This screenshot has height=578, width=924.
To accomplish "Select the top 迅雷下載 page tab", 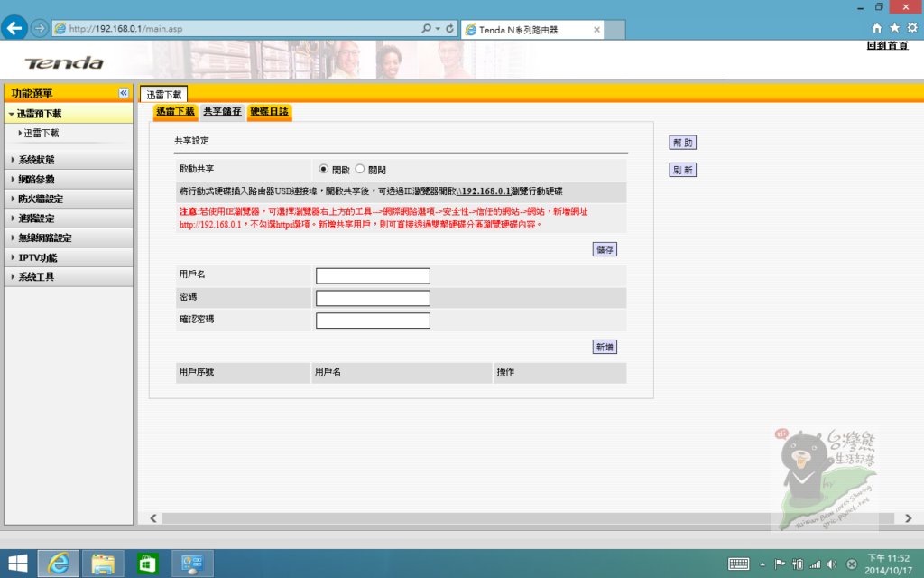I will 164,94.
